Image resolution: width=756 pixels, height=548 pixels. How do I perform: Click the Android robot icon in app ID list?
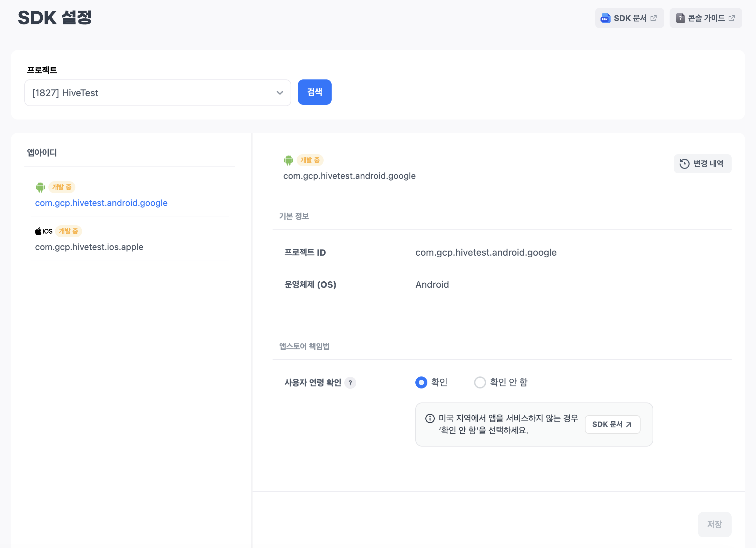(x=40, y=187)
